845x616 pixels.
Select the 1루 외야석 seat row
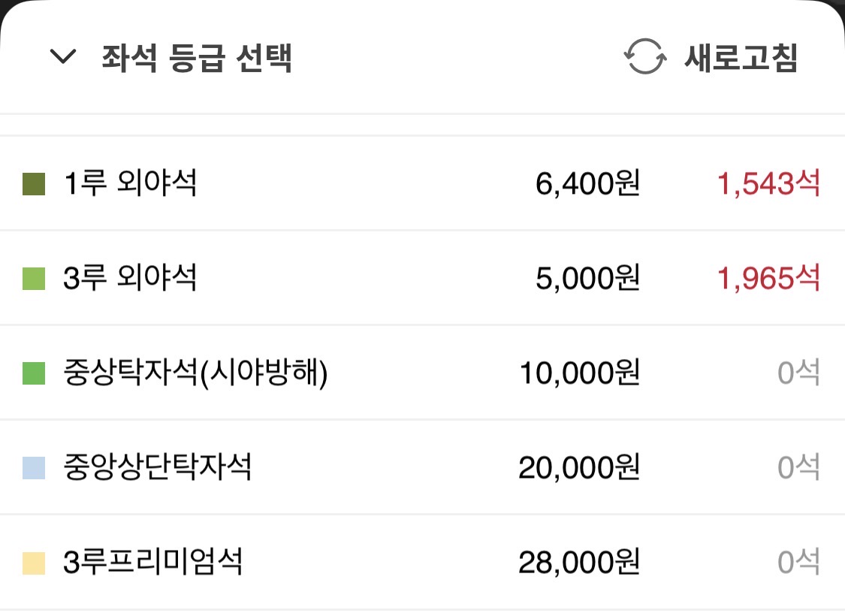click(x=422, y=184)
